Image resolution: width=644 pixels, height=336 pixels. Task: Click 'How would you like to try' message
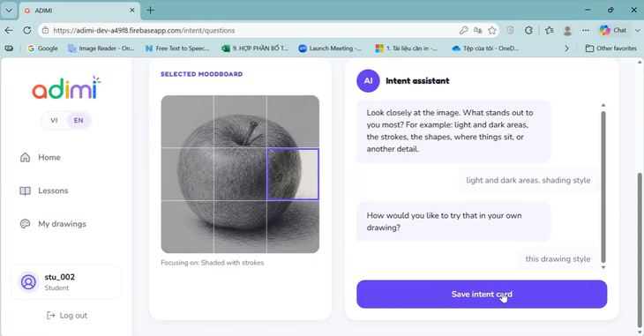453,221
